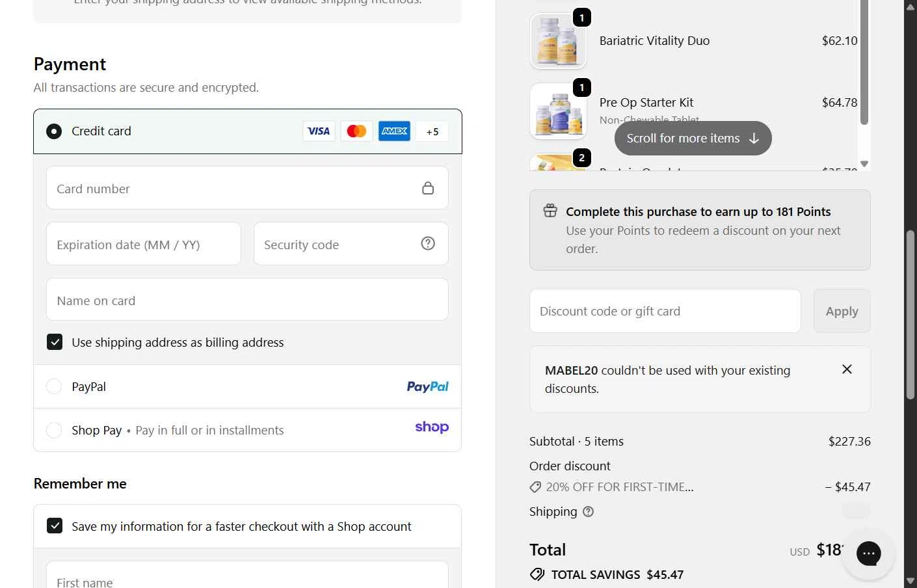Image resolution: width=917 pixels, height=588 pixels.
Task: Focus the Card number field
Action: tap(247, 188)
